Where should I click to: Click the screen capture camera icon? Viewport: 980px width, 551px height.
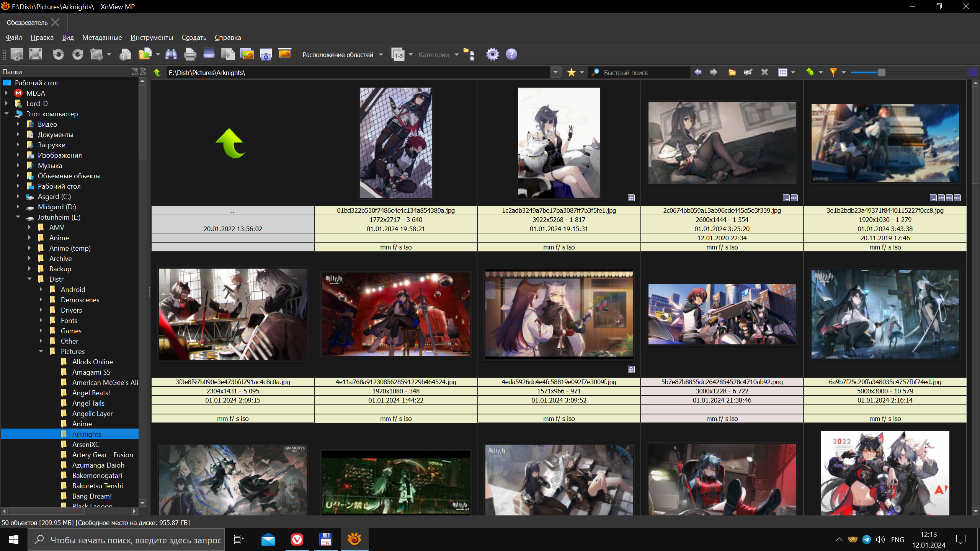[x=266, y=54]
